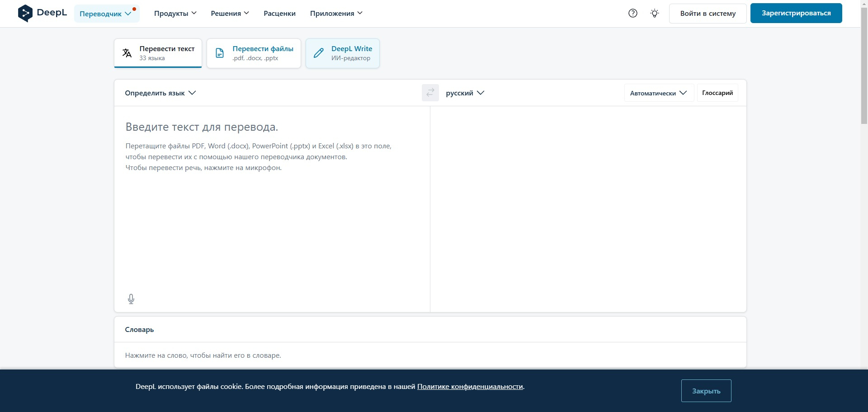Open Определить язык source language dropdown
868x412 pixels.
pyautogui.click(x=160, y=93)
